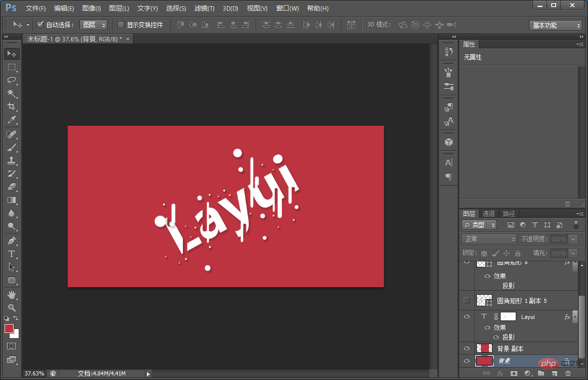Select the Rectangular Marquee tool

(12, 67)
